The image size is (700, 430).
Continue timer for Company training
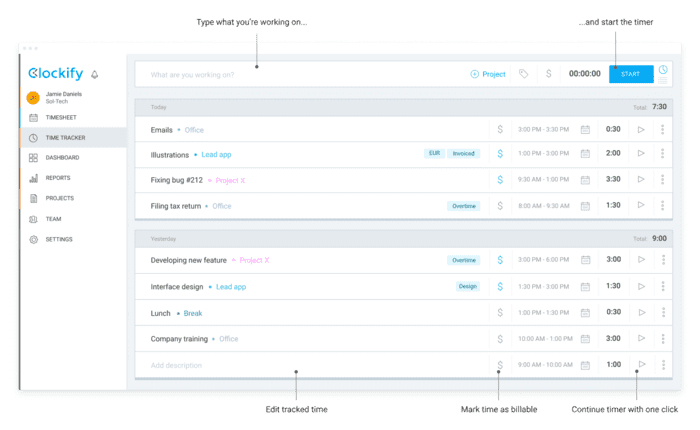click(x=642, y=338)
